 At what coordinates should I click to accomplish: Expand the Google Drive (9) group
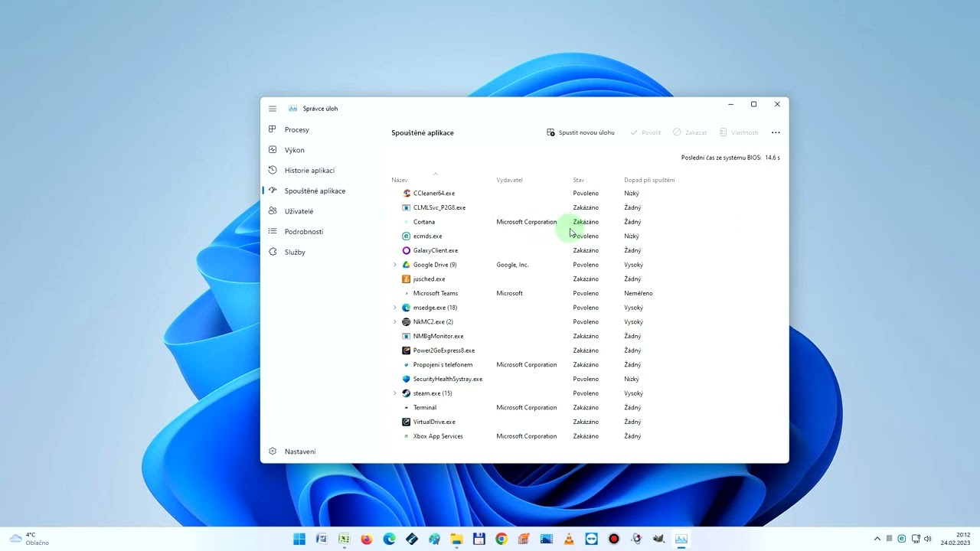tap(395, 265)
